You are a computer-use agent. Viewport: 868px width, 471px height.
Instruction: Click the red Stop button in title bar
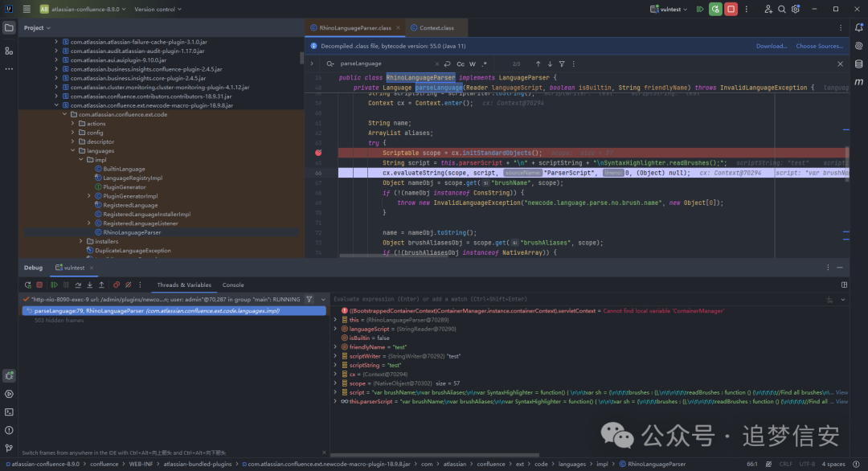(731, 9)
